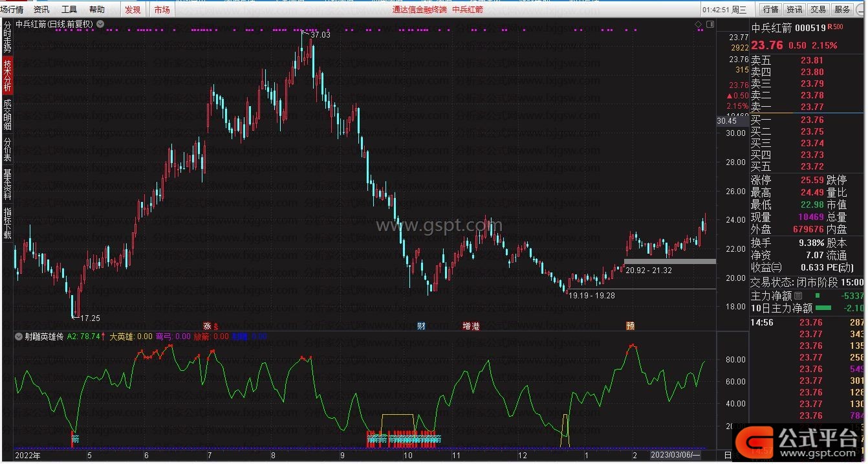Click the 涨 event marker under the chart
Viewport: 868px width, 464px height.
click(x=208, y=326)
